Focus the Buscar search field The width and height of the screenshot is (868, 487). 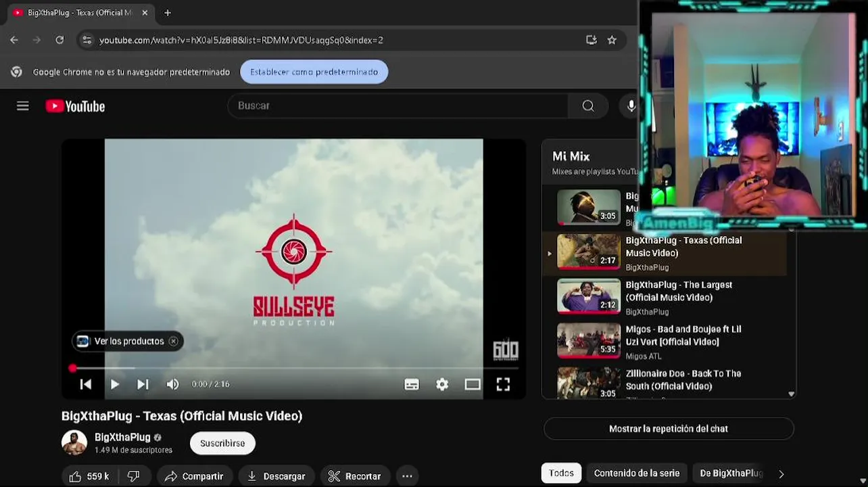(x=399, y=106)
